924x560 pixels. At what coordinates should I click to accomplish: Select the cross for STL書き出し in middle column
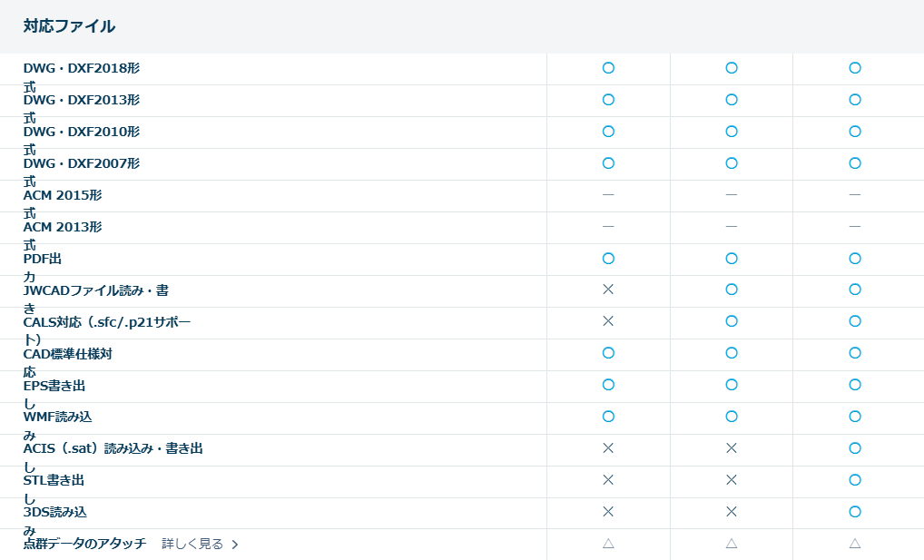(x=732, y=480)
